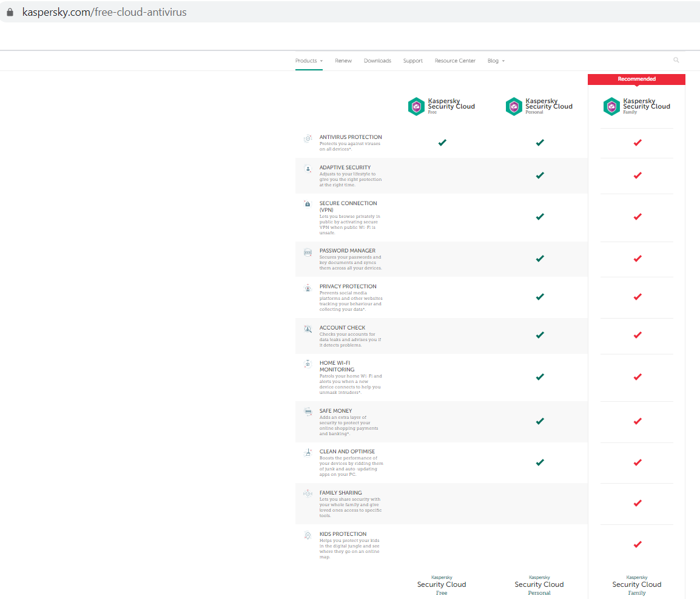Click the Adaptive Security feature icon
Screen dimensions: 700x599
(x=308, y=169)
